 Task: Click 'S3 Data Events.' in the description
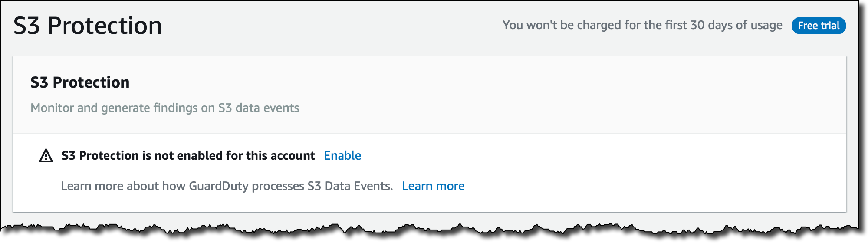point(350,186)
